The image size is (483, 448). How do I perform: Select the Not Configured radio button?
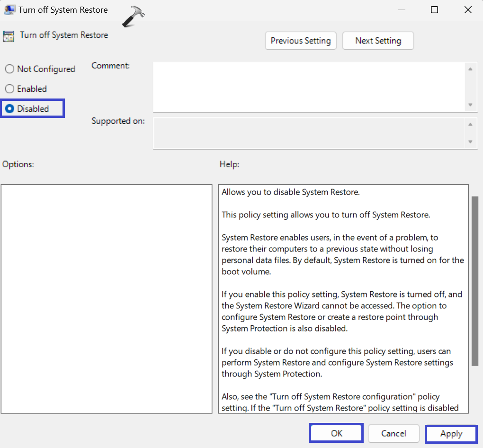pos(9,69)
